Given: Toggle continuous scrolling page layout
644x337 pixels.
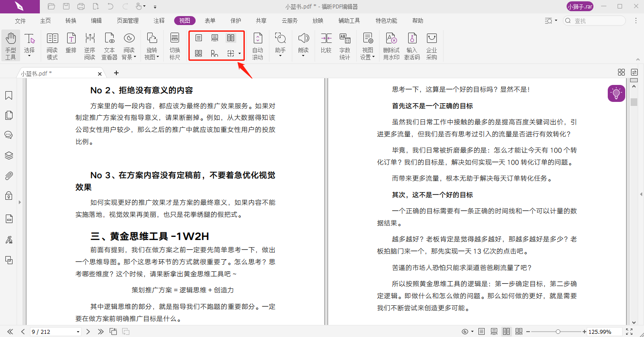Looking at the screenshot, I should pyautogui.click(x=215, y=38).
